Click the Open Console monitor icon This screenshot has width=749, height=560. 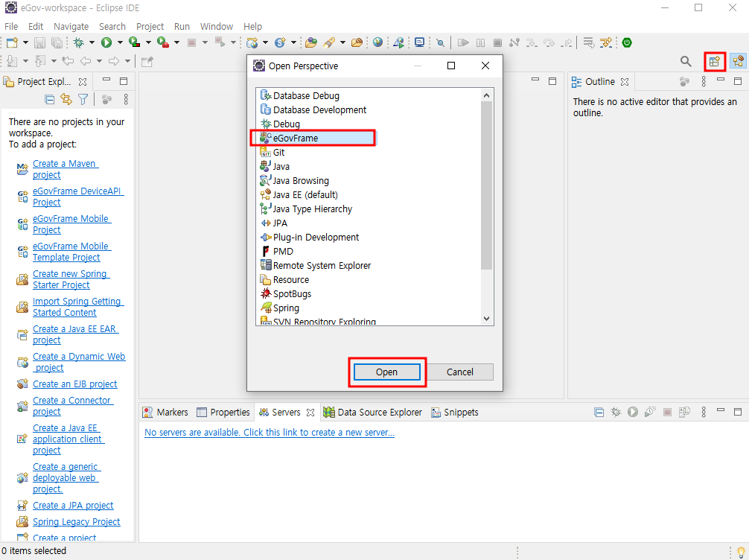pyautogui.click(x=419, y=42)
